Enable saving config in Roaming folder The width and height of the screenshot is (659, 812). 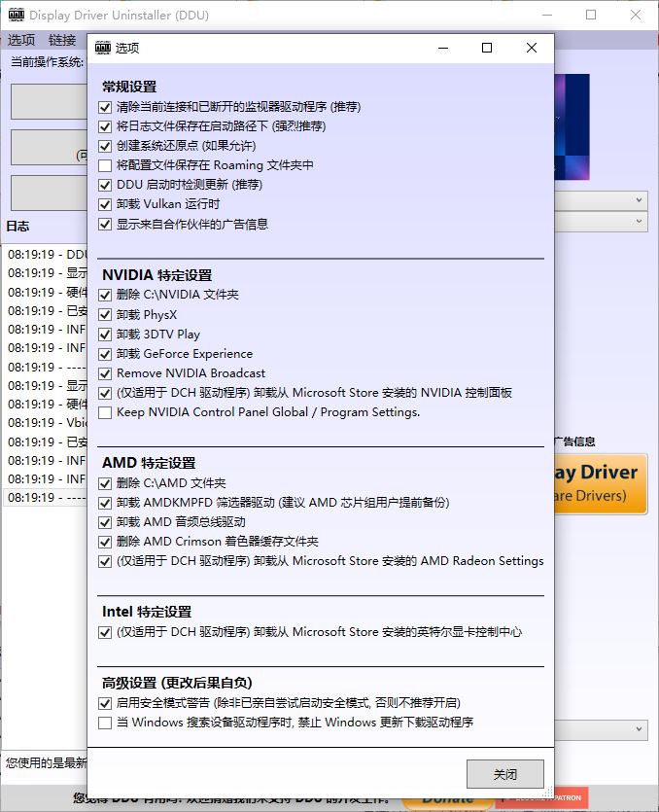pos(106,165)
